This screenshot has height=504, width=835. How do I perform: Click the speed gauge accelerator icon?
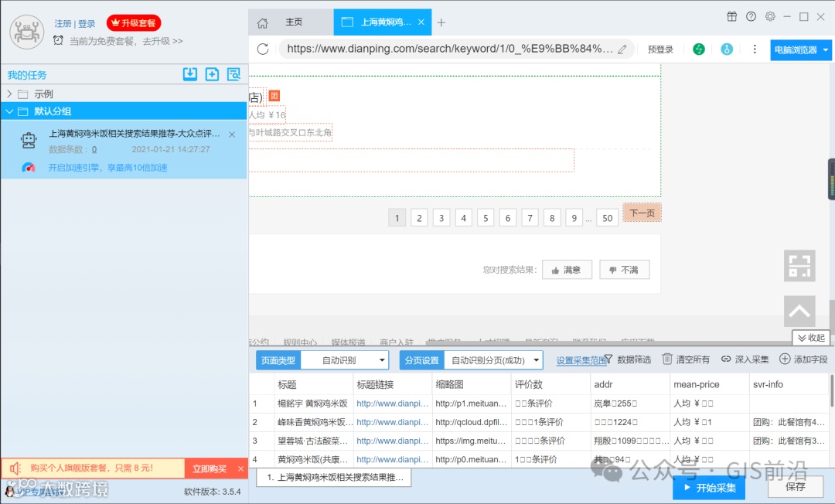(29, 168)
